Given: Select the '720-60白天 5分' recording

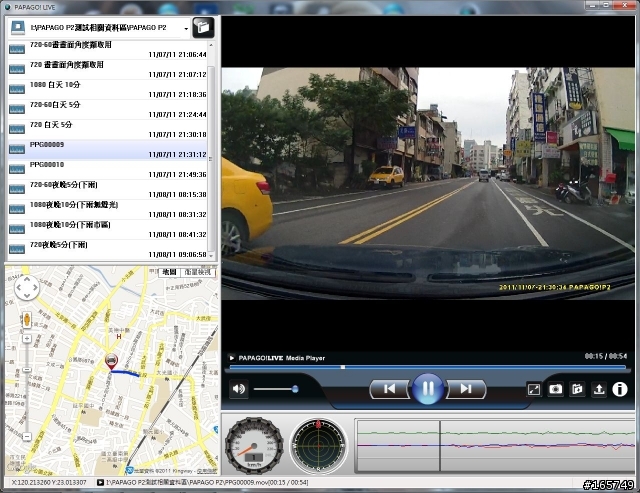Looking at the screenshot, I should [109, 109].
